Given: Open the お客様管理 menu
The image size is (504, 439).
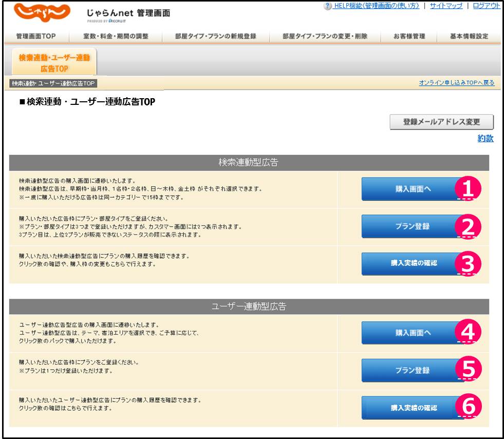Looking at the screenshot, I should pos(409,36).
